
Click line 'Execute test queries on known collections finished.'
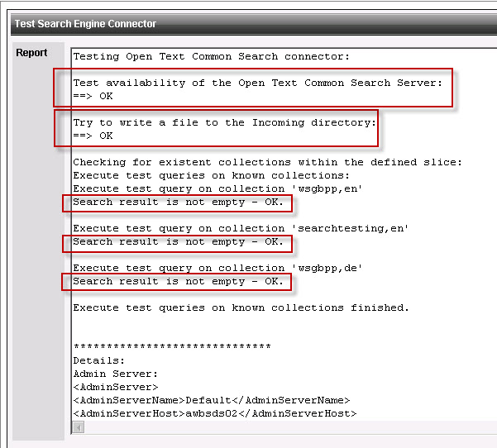[x=241, y=307]
